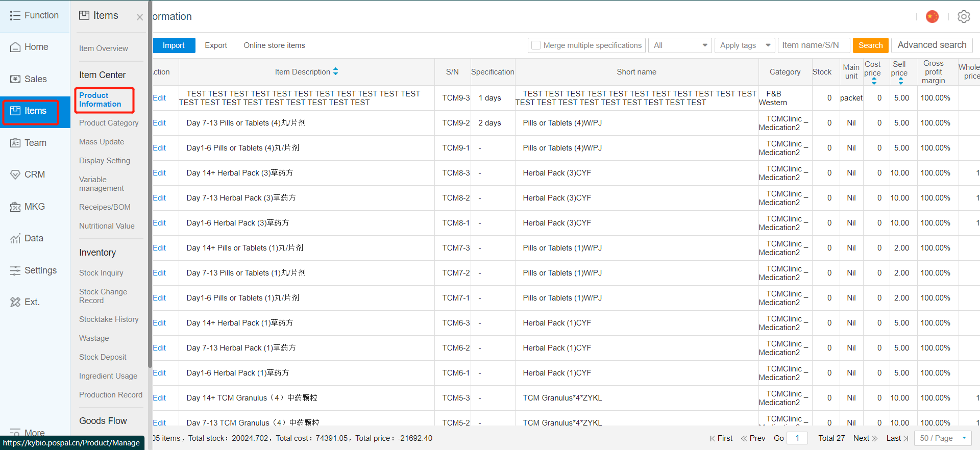Open Online store items
The width and height of the screenshot is (980, 450).
[274, 45]
